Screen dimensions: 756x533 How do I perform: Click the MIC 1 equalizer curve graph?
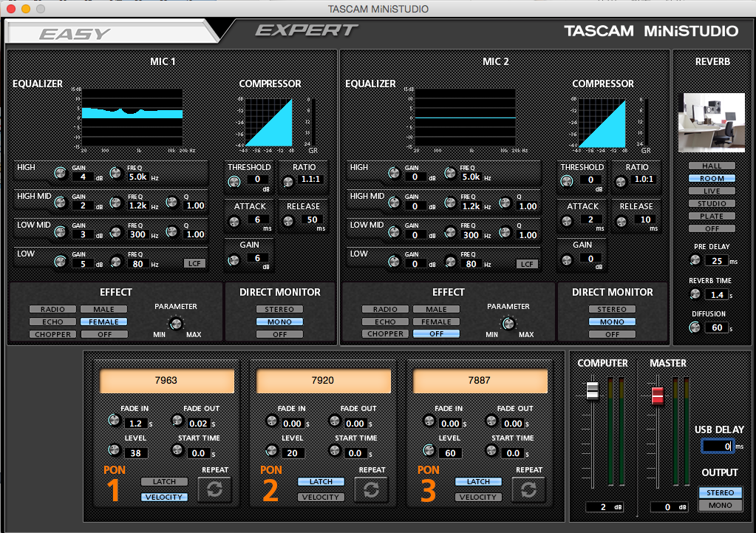point(132,118)
